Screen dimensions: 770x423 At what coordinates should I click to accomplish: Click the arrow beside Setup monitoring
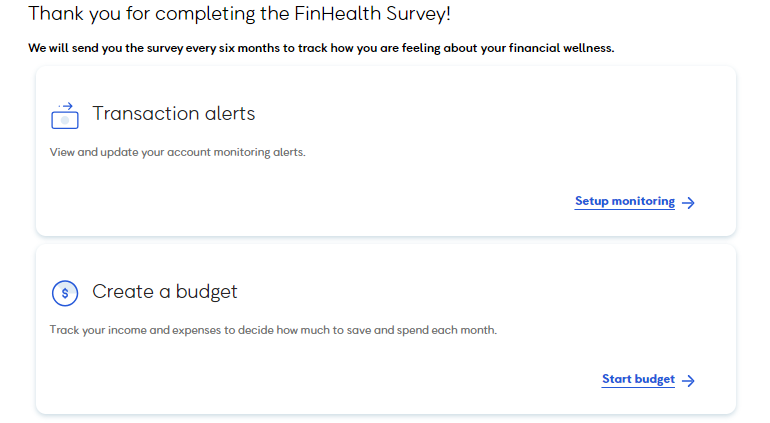tap(689, 202)
